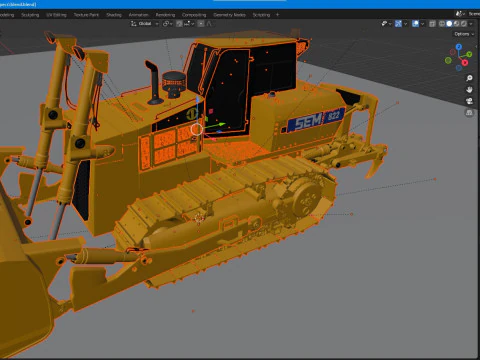This screenshot has height=360, width=480.
Task: Toggle snapping with the magnet icon
Action: pos(179,24)
